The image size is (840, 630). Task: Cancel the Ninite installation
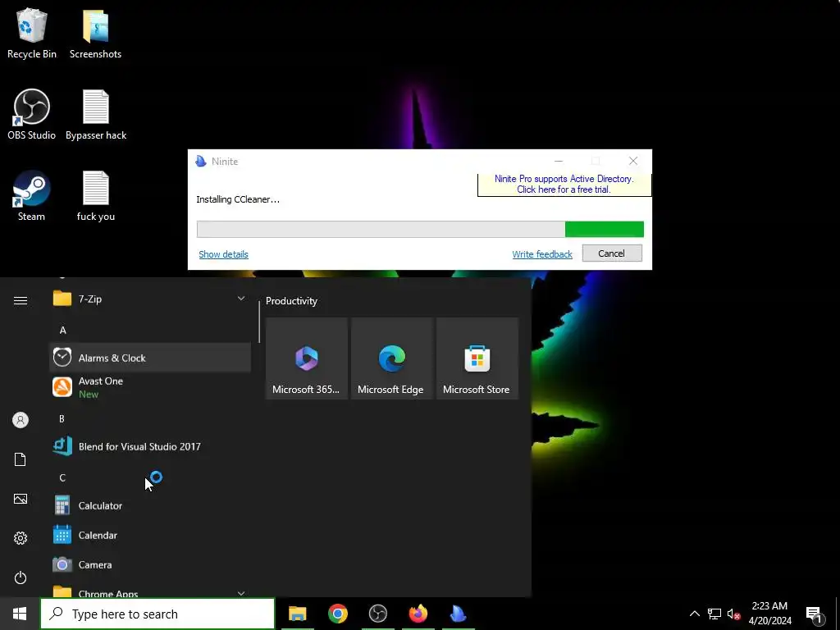612,253
